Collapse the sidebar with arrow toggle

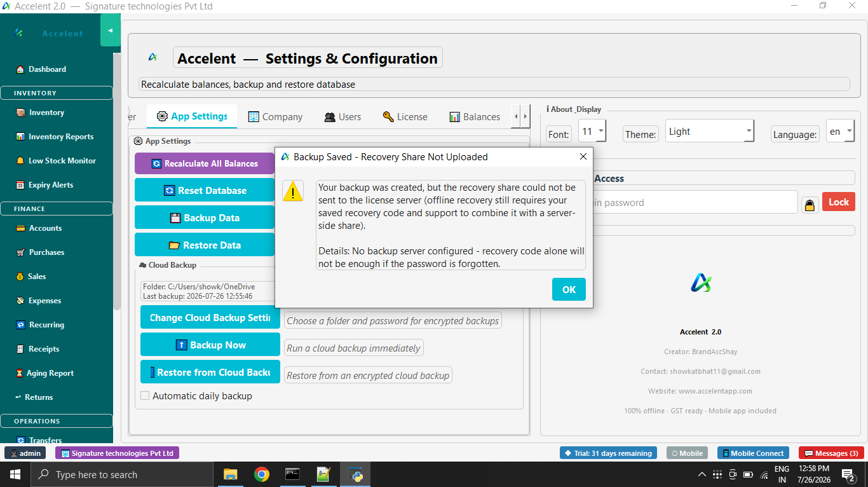(x=110, y=31)
